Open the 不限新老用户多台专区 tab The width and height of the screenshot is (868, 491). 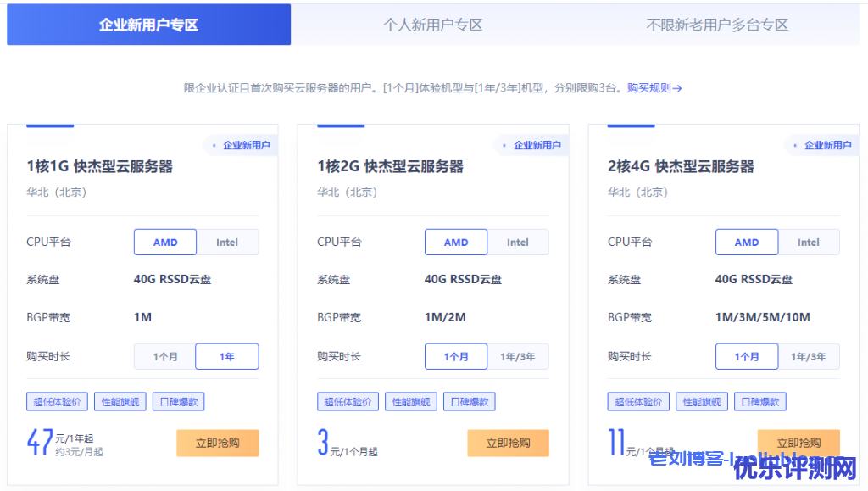pos(717,25)
